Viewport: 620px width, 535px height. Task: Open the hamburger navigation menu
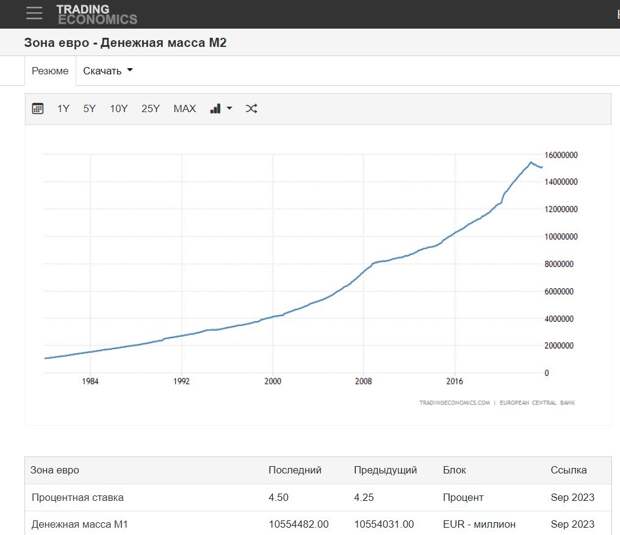34,13
